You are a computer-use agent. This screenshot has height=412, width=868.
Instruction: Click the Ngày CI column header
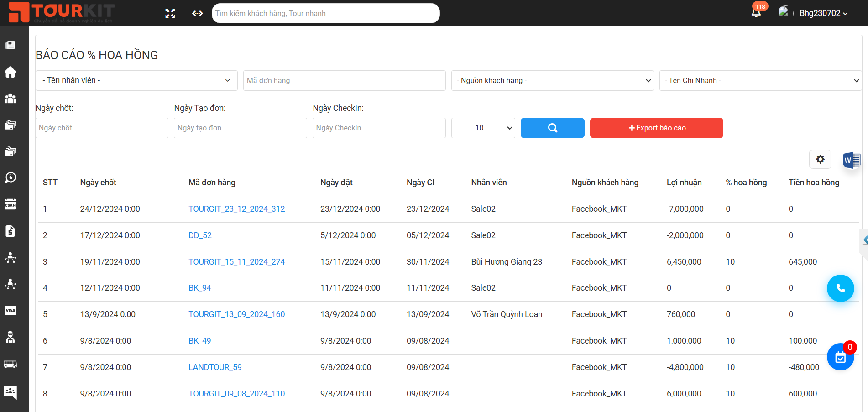(x=420, y=183)
